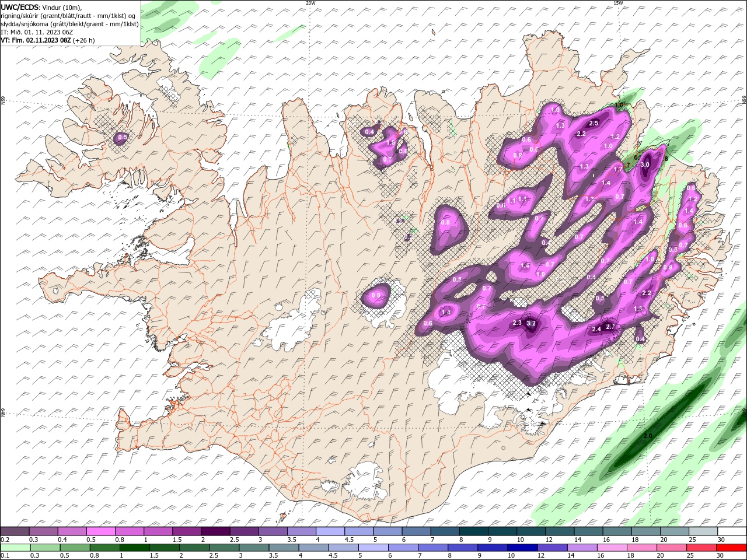This screenshot has width=747, height=560.
Task: Click the white 30 swatch in snow legend
Action: point(732,531)
